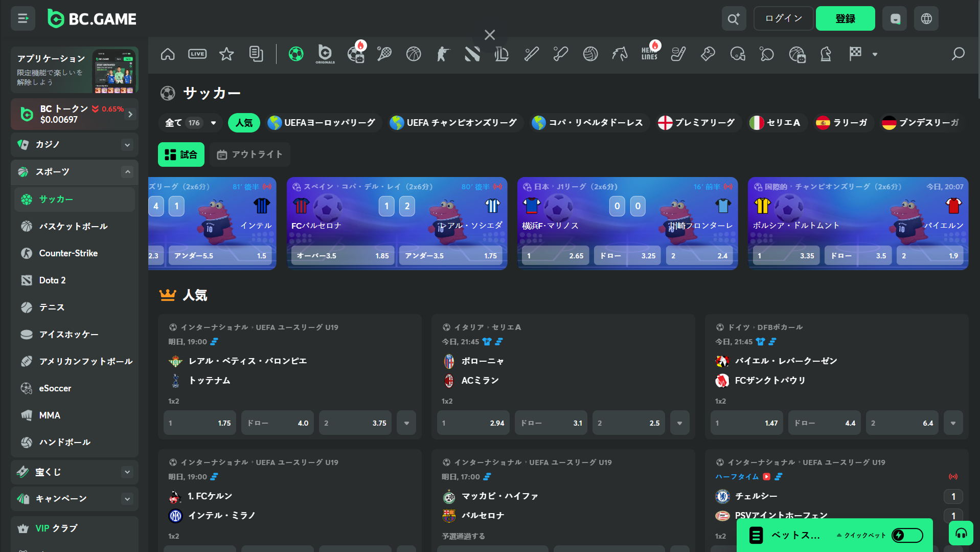This screenshot has height=552, width=980.
Task: Expand more markets for Leverkusen vs St. Pauli
Action: point(953,423)
